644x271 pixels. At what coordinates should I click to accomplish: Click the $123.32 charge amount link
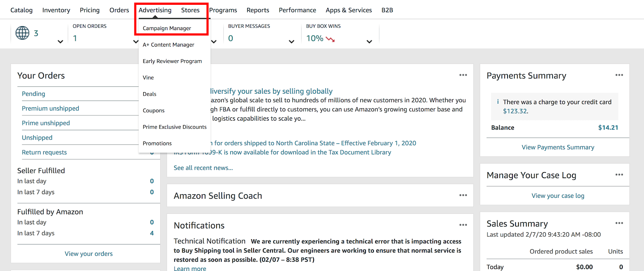tap(515, 111)
